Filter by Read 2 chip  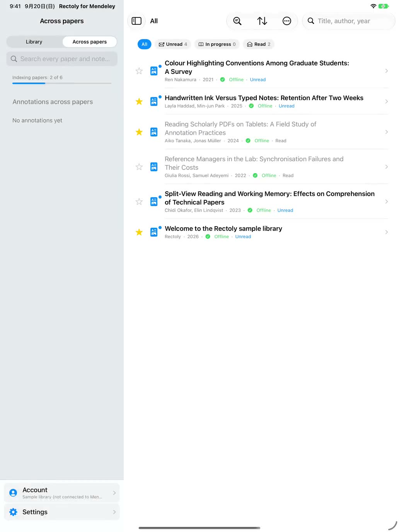pos(259,44)
